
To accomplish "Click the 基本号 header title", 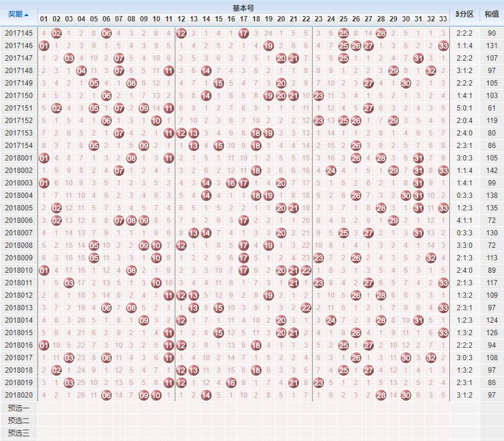I will coord(243,8).
